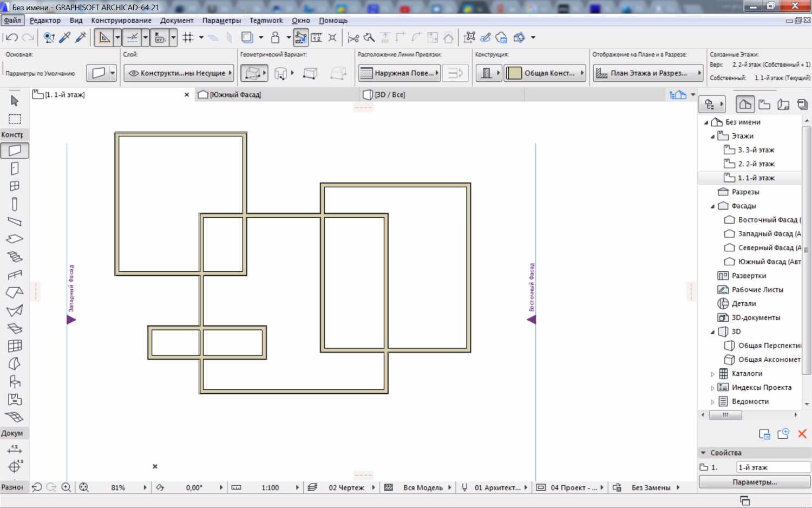Select the Object chair tool
Screen dimensions: 812x508
click(15, 382)
